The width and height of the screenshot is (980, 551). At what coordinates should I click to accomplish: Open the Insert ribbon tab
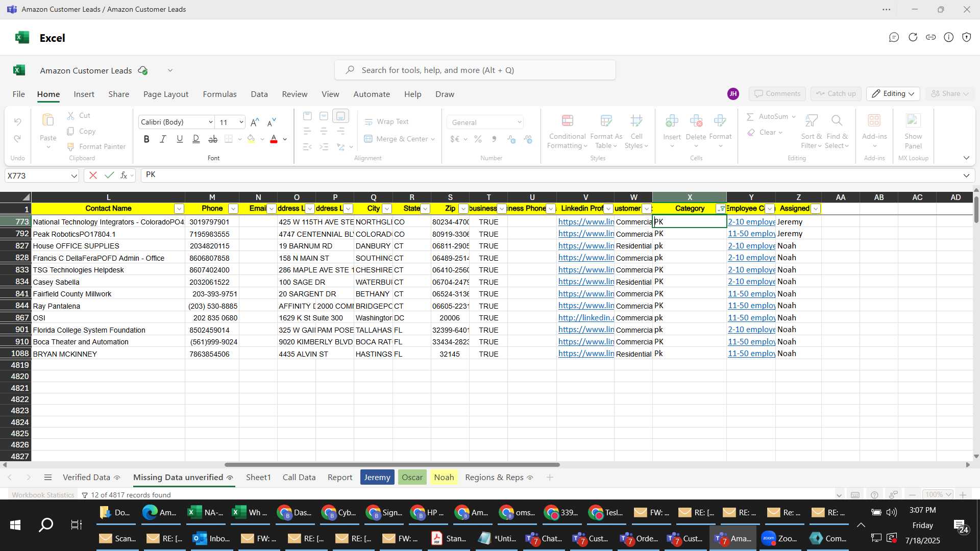[84, 94]
